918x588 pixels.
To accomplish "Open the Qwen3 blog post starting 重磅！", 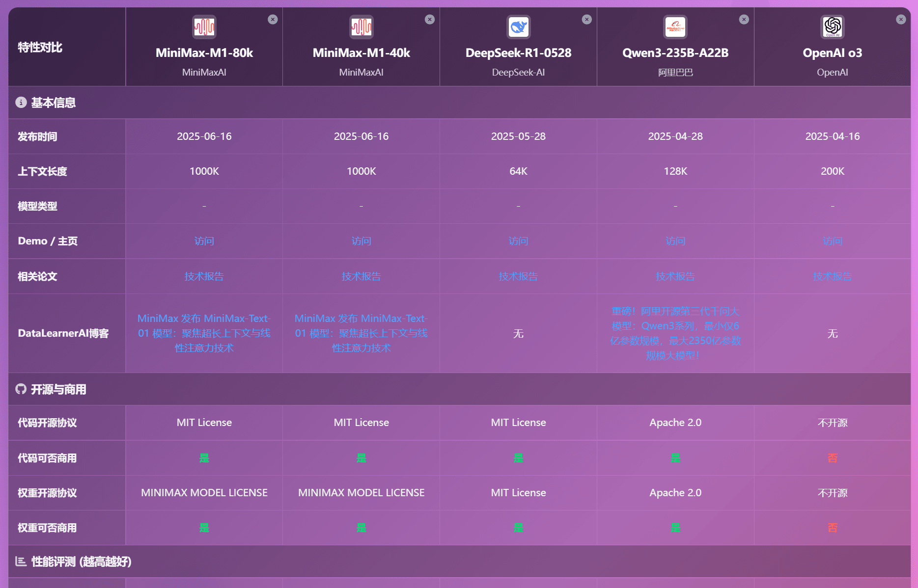I will pos(675,333).
